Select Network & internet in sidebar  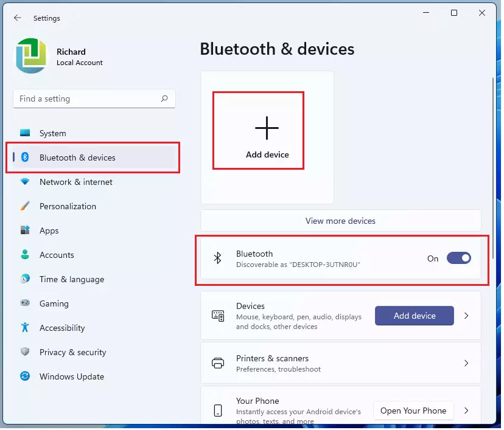pos(94,182)
